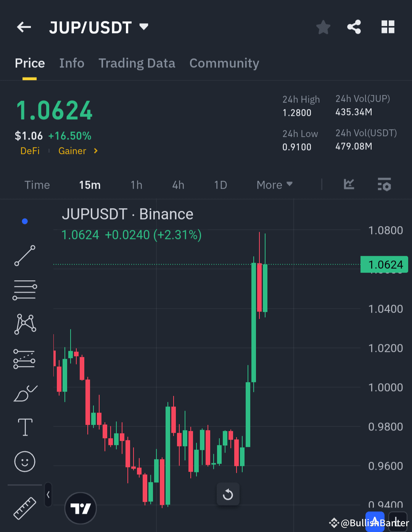Image resolution: width=412 pixels, height=532 pixels.
Task: Tap the share icon
Action: (354, 27)
